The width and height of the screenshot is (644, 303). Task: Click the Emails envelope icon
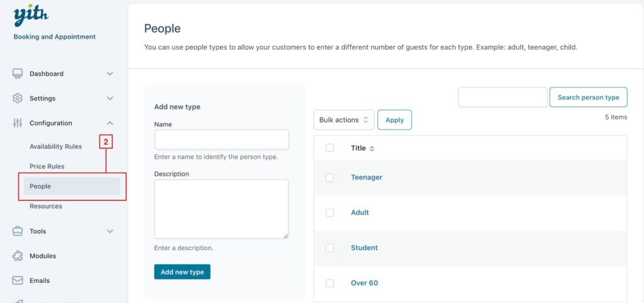[x=17, y=280]
